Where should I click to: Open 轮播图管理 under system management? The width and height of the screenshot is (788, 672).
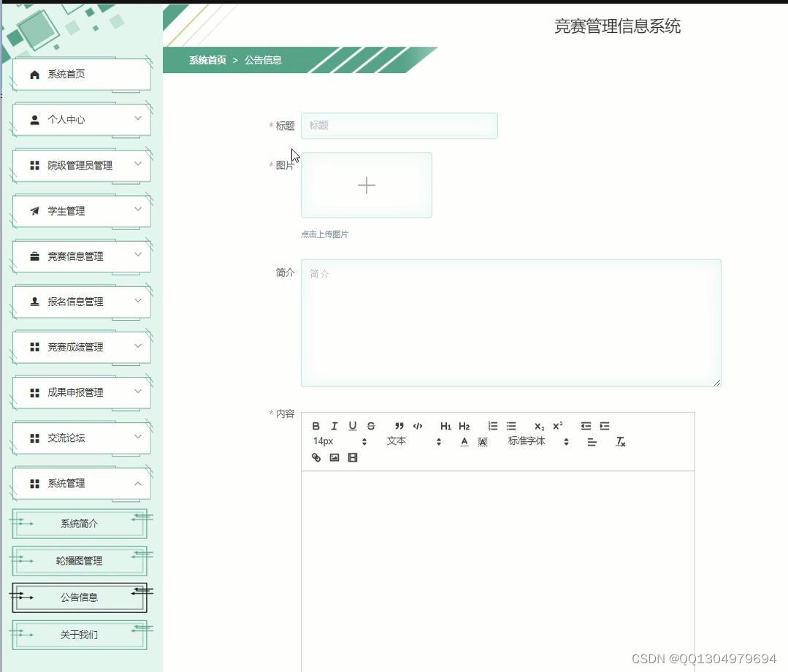pos(80,561)
